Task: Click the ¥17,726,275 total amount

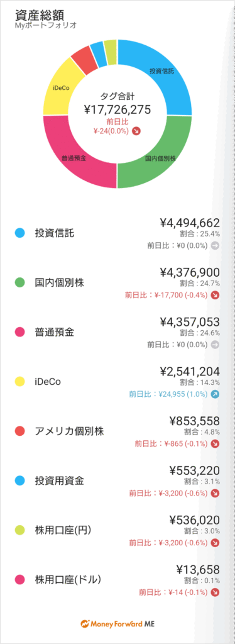Action: click(117, 109)
